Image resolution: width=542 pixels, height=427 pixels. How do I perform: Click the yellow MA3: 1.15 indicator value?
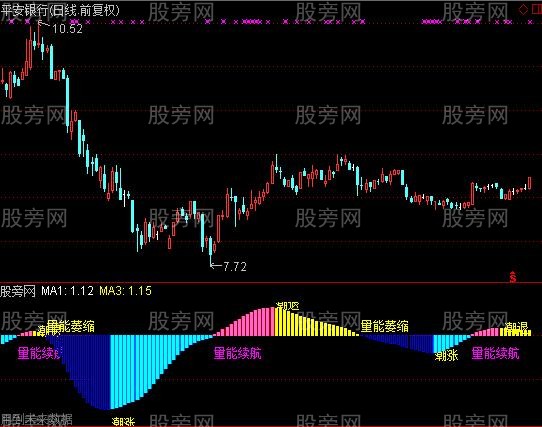pyautogui.click(x=125, y=291)
